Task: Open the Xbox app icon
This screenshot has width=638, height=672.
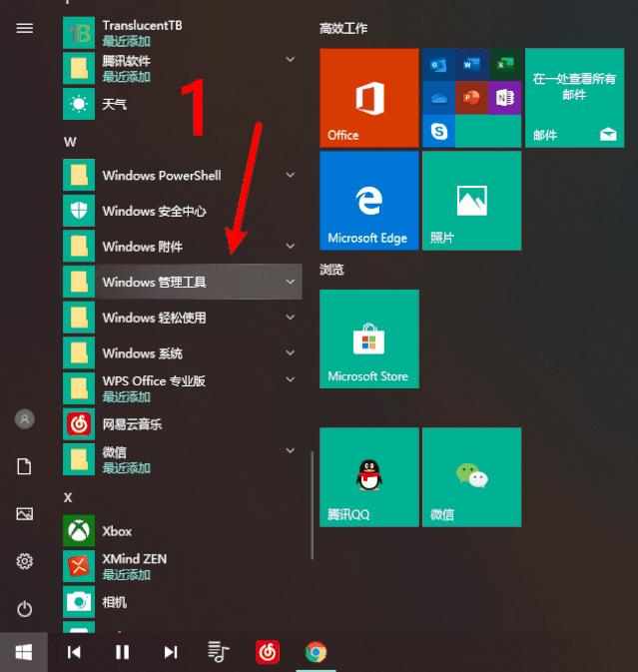Action: tap(79, 531)
